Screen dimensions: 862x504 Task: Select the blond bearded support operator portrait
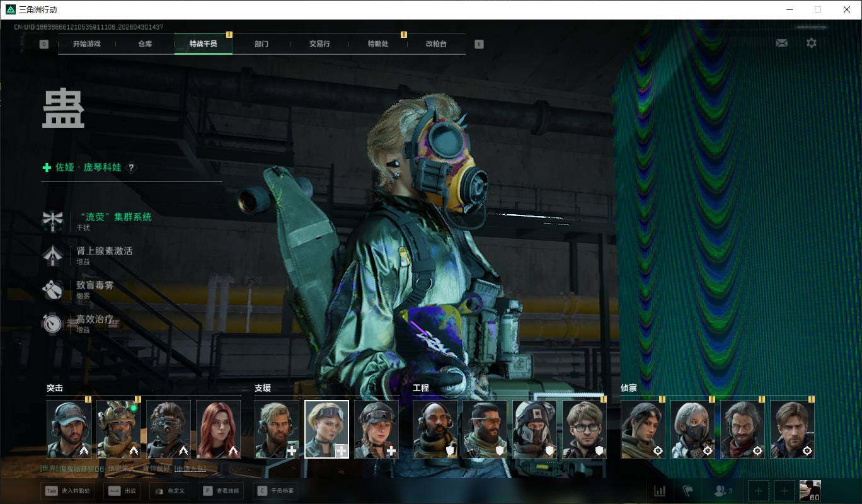click(277, 429)
